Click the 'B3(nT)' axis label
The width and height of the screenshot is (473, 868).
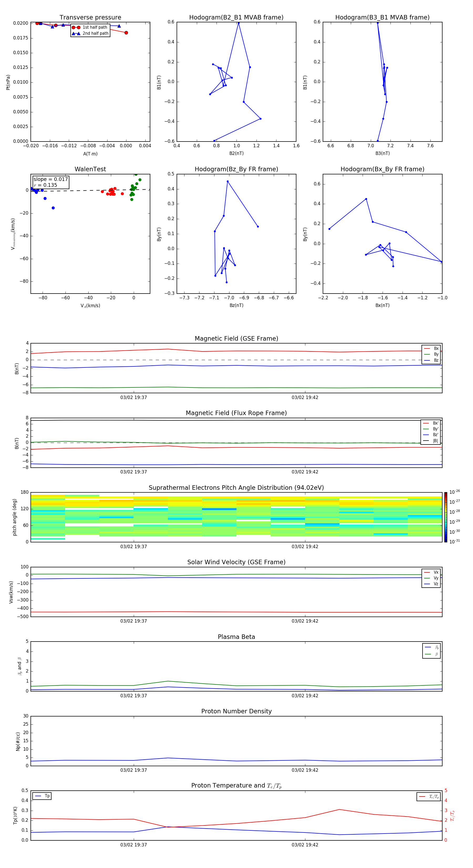coord(382,153)
